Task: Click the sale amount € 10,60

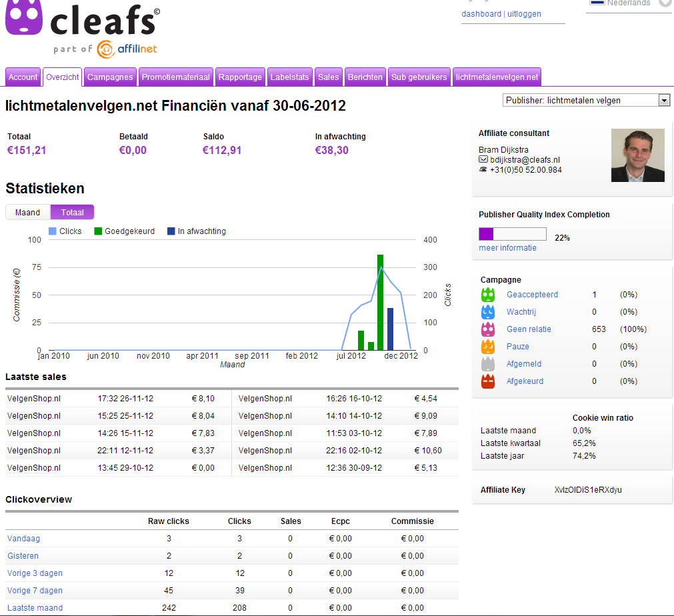Action: coord(428,451)
